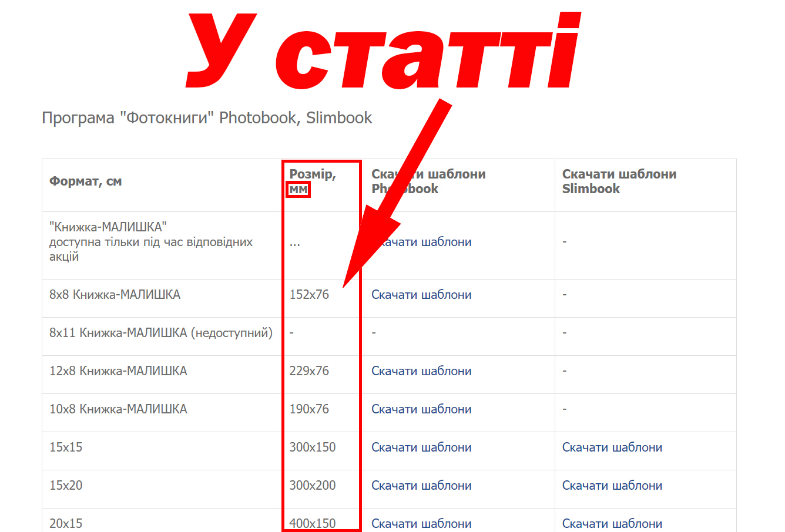Click the 300x200 size value
This screenshot has height=532, width=785.
point(312,486)
